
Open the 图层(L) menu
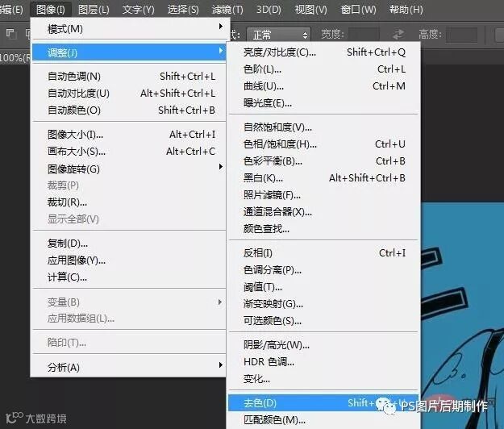pos(94,10)
